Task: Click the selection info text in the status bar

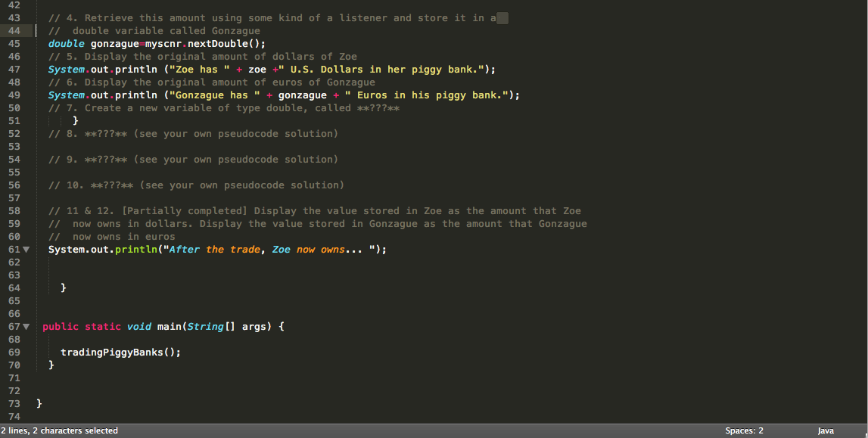Action: point(60,430)
